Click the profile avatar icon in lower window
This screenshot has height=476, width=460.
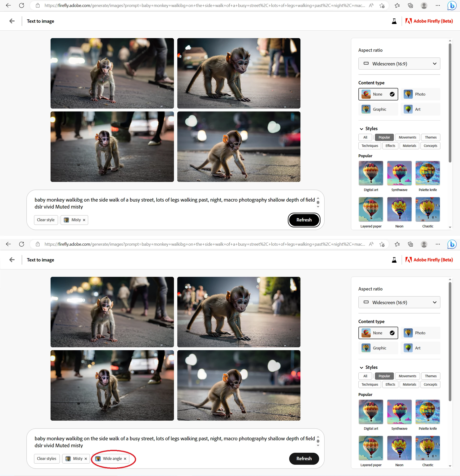pos(424,244)
